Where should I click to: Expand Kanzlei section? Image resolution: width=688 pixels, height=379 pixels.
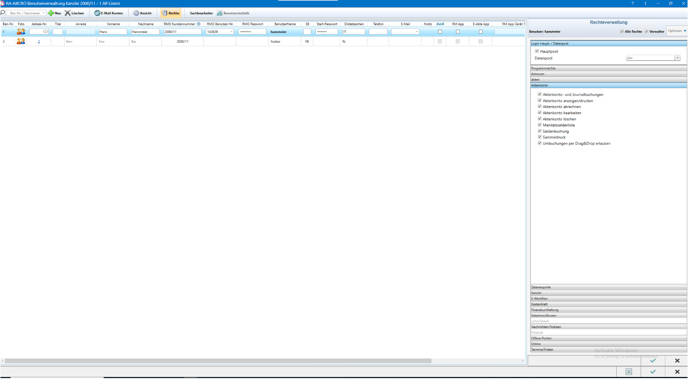click(x=609, y=293)
